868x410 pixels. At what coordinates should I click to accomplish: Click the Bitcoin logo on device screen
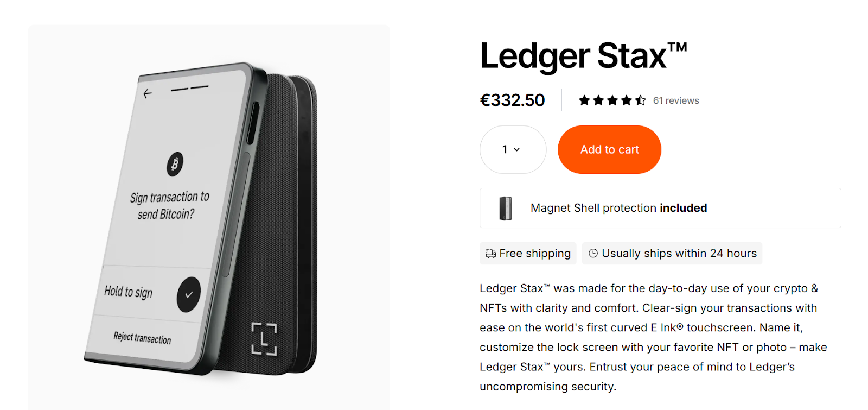(x=175, y=164)
